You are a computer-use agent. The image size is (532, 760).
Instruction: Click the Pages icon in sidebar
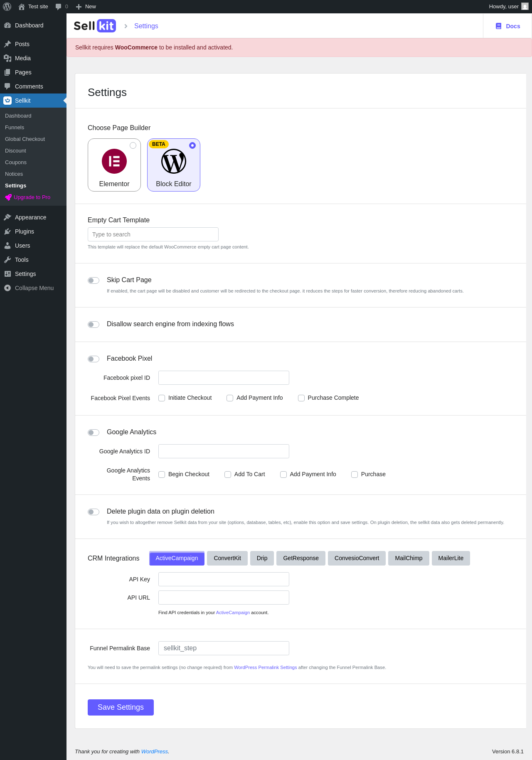point(7,72)
